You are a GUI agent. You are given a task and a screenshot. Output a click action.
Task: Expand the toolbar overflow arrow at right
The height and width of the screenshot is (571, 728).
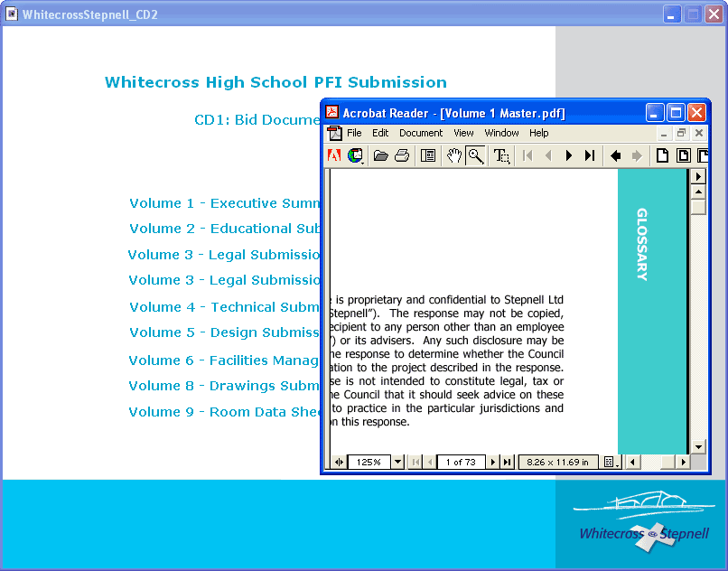point(698,176)
